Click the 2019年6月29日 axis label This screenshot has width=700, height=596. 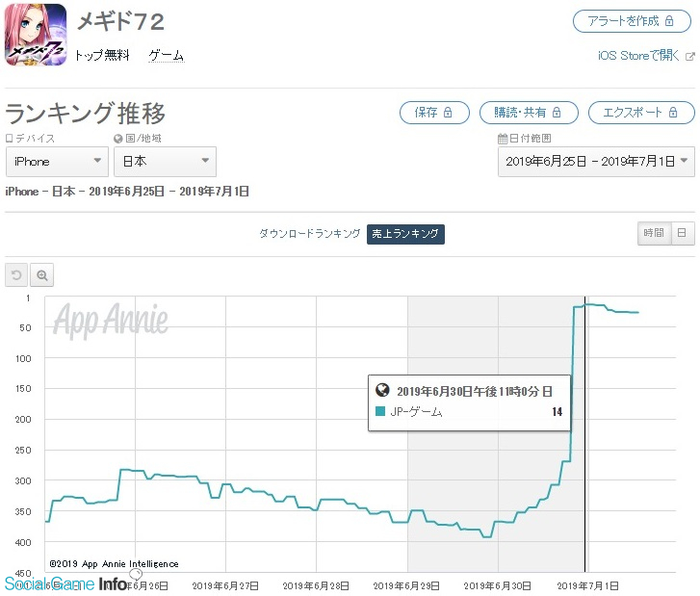point(406,585)
